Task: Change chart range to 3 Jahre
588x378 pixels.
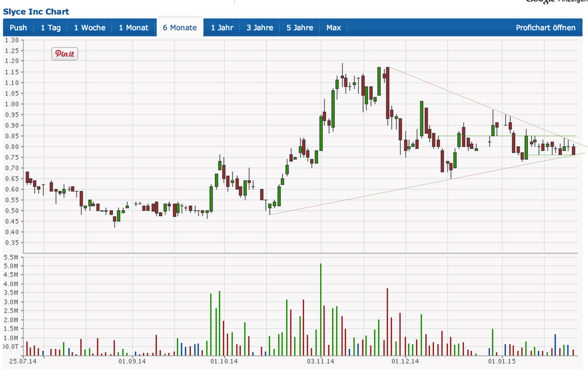Action: coord(260,27)
